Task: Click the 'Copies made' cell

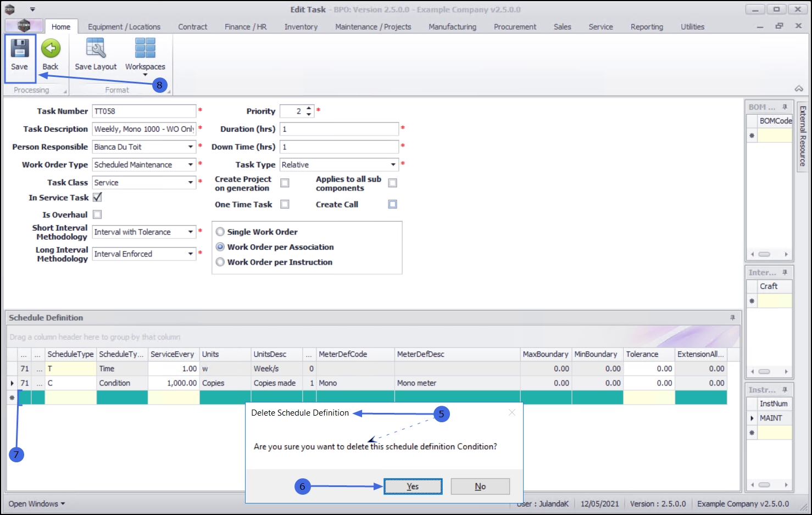Action: tap(277, 383)
